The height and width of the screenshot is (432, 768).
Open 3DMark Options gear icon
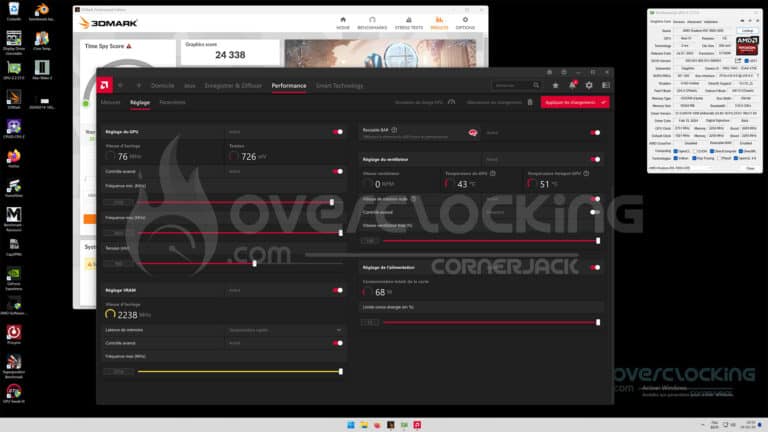465,20
